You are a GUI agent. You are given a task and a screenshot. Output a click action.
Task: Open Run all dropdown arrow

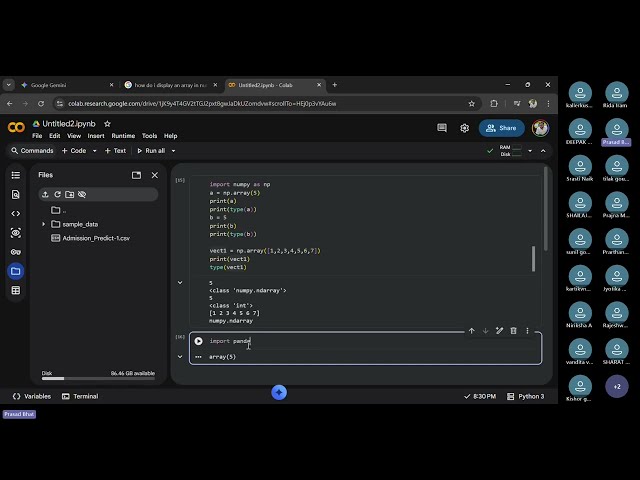[x=173, y=151]
